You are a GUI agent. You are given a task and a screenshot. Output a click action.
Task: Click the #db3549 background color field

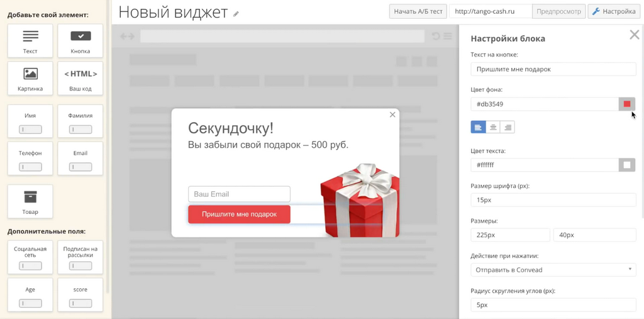pos(545,104)
